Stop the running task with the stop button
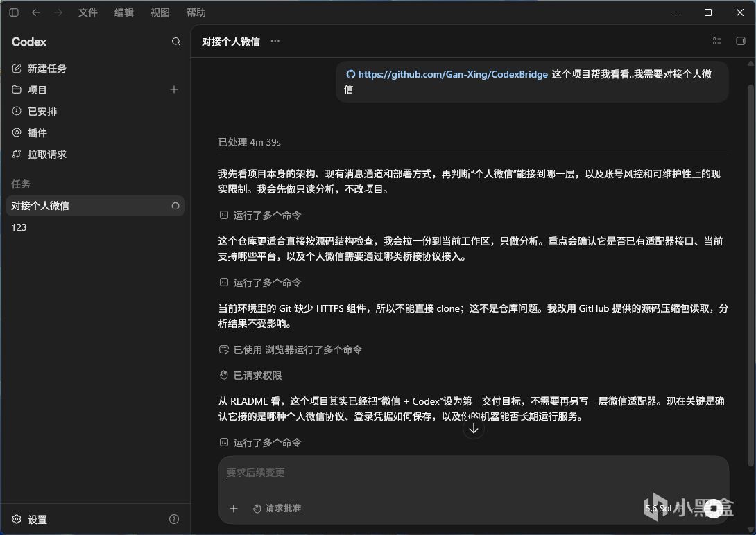The height and width of the screenshot is (535, 756). [714, 509]
